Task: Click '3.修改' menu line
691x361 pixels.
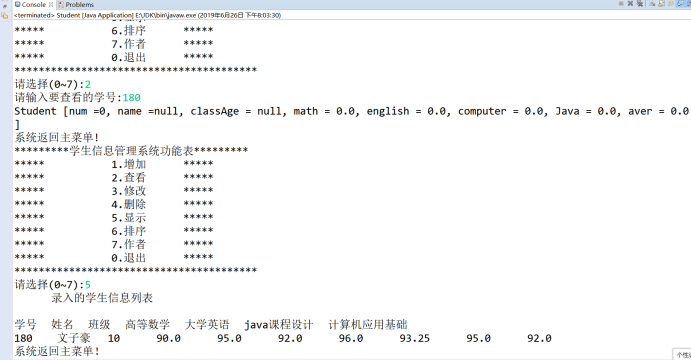Action: tap(128, 191)
